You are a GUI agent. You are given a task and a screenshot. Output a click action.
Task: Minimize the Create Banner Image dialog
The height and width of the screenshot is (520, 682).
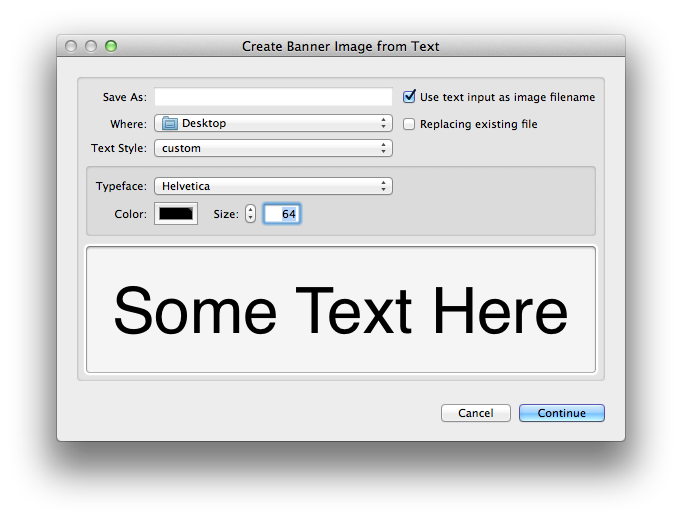[91, 46]
